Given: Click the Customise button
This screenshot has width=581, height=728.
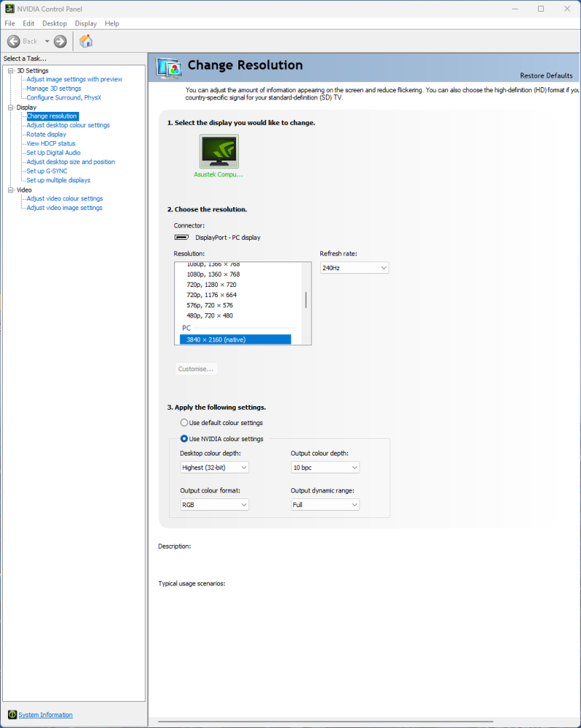Looking at the screenshot, I should tap(196, 368).
